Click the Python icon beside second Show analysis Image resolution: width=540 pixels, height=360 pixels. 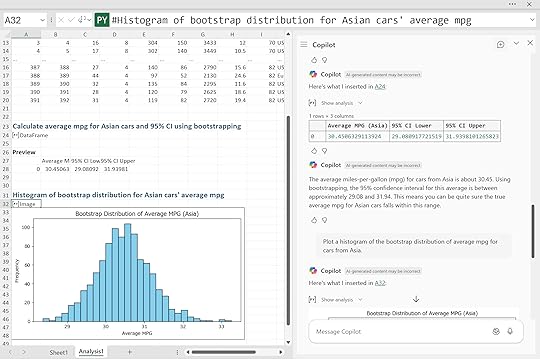coord(312,299)
